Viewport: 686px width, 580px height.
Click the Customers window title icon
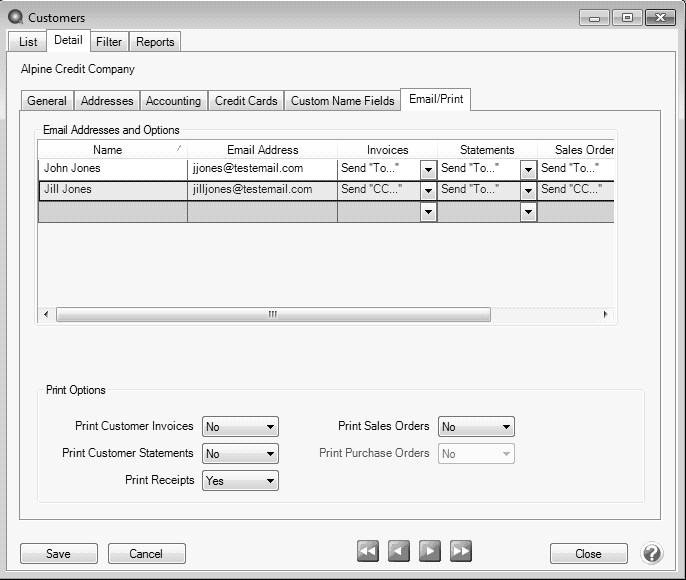click(x=15, y=17)
